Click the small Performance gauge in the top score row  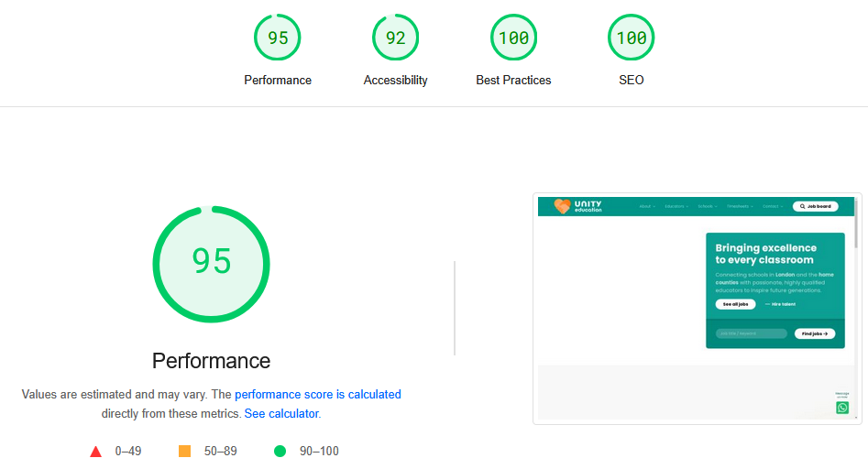[277, 38]
